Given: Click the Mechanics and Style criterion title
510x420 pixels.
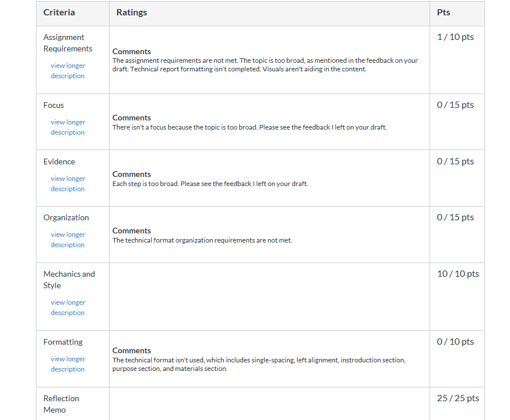Looking at the screenshot, I should point(69,280).
